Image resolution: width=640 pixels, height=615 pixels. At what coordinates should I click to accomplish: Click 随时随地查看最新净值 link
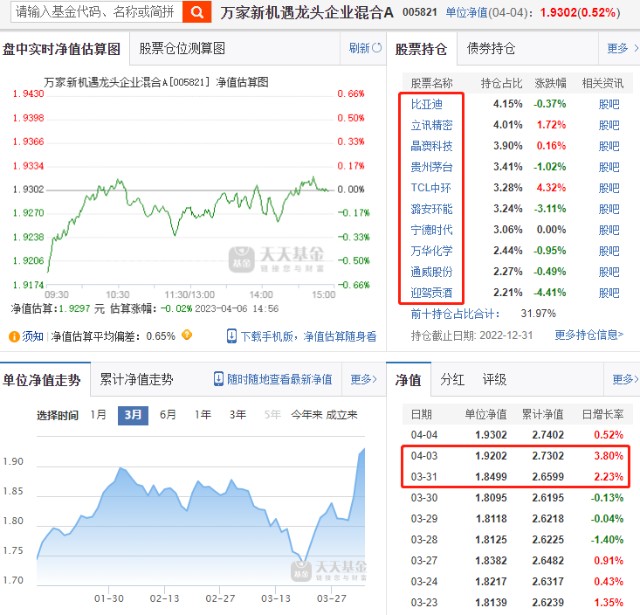[280, 380]
